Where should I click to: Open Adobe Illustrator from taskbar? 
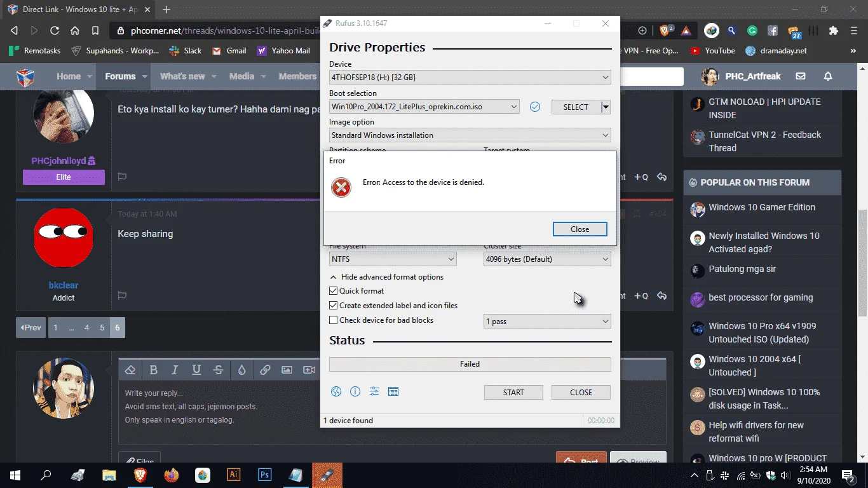pos(234,475)
